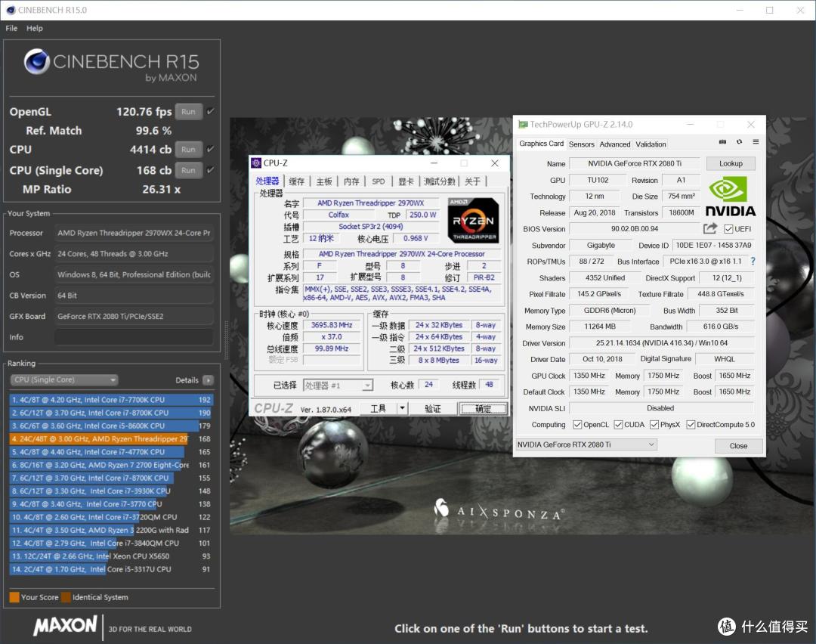
Task: Click the GPU-Z refresh icon
Action: coord(739,142)
